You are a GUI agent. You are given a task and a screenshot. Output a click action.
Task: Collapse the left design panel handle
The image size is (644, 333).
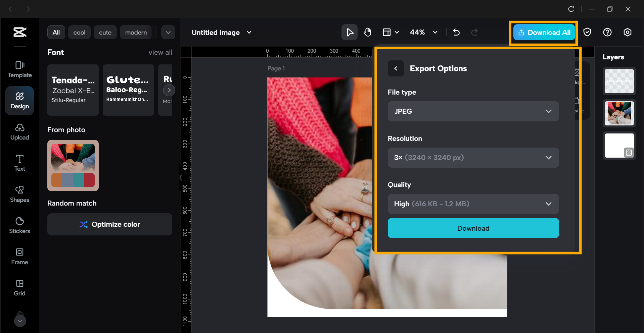(x=181, y=177)
